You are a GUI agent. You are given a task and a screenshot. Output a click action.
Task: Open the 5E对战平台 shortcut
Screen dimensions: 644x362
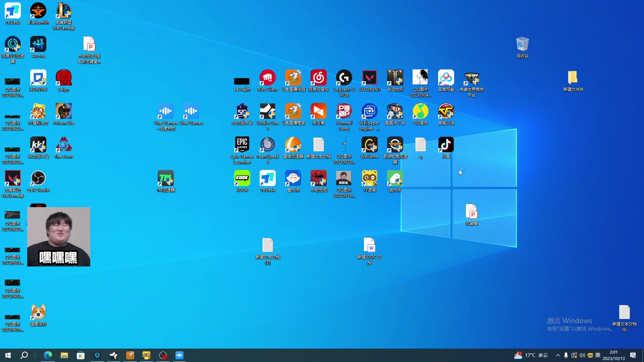tap(242, 114)
